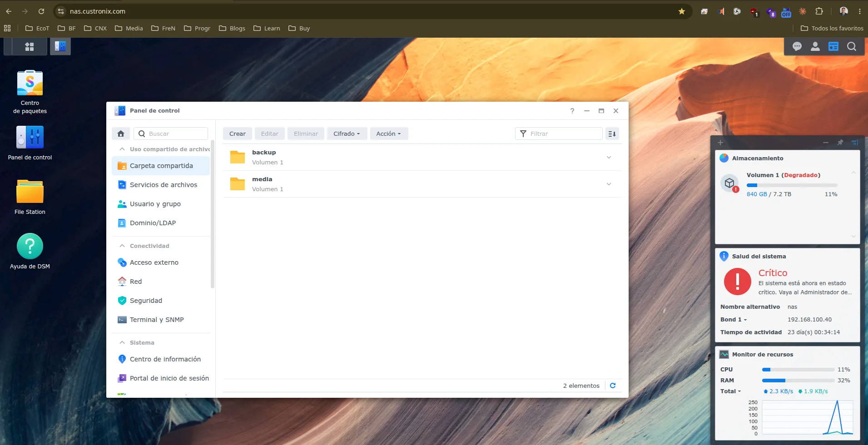Open Bond 1 network dropdown
868x445 pixels.
tap(734, 320)
